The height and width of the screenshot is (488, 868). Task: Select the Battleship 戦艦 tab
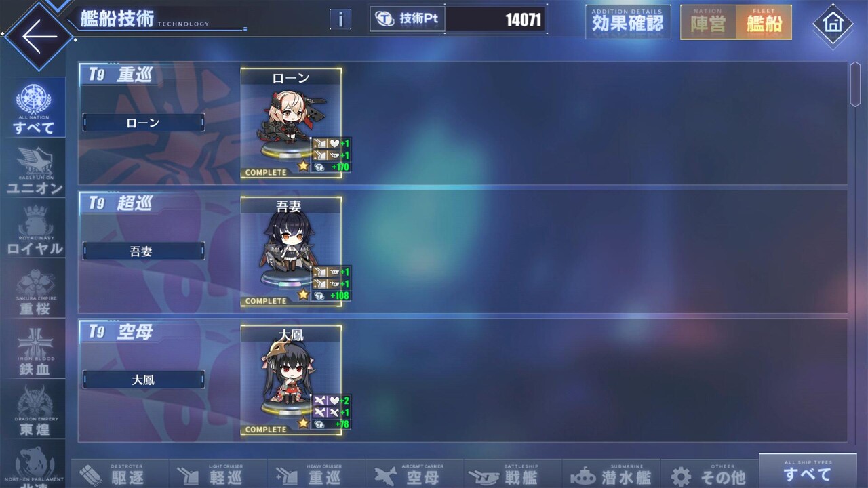pyautogui.click(x=513, y=474)
